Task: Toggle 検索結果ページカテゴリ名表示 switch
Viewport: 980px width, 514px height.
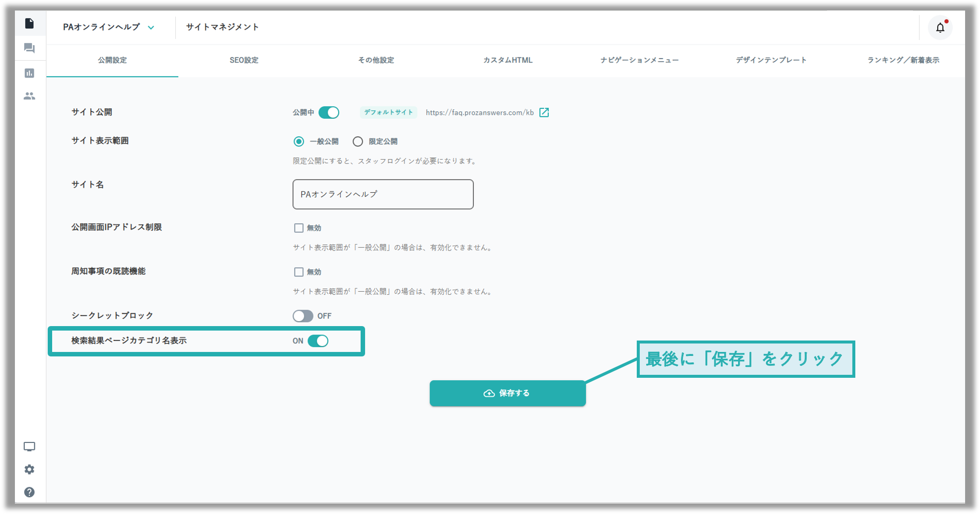Action: 318,341
